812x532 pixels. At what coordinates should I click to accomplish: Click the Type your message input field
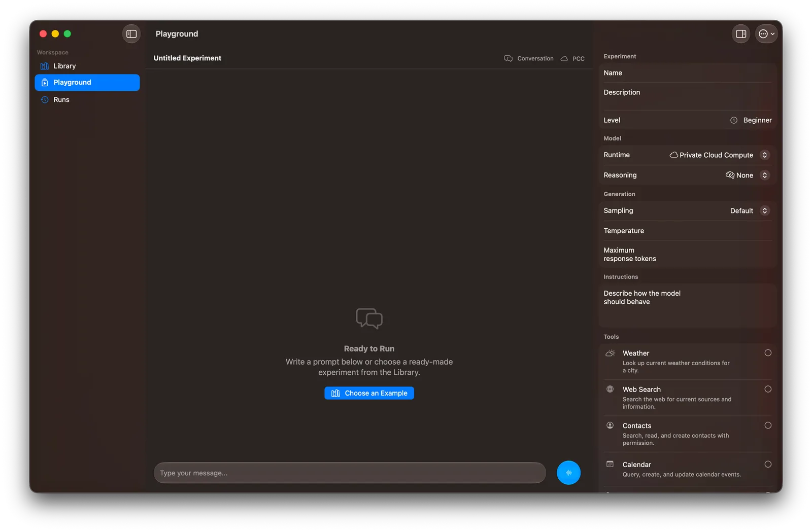[x=350, y=473]
